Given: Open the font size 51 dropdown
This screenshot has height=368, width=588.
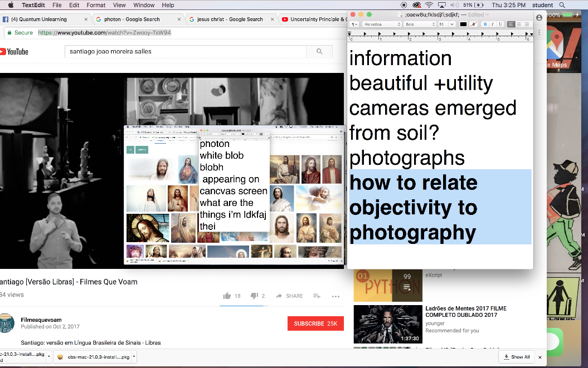Looking at the screenshot, I should tap(447, 24).
